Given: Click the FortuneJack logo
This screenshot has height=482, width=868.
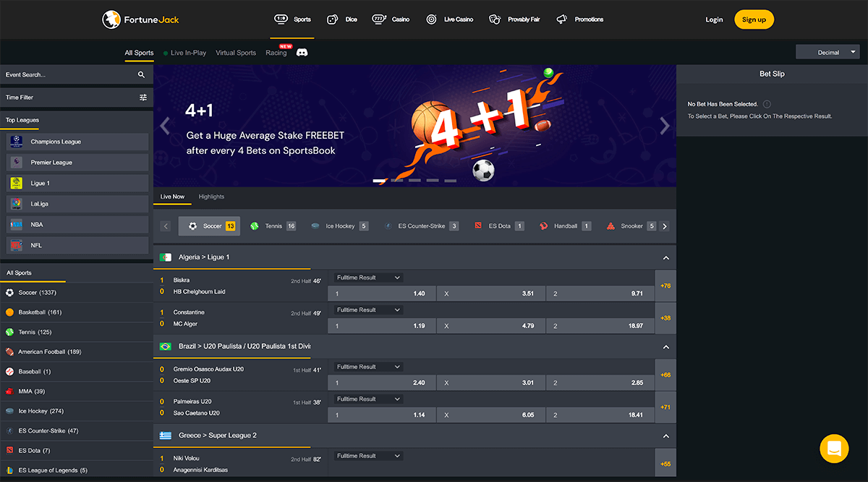Looking at the screenshot, I should pyautogui.click(x=140, y=20).
